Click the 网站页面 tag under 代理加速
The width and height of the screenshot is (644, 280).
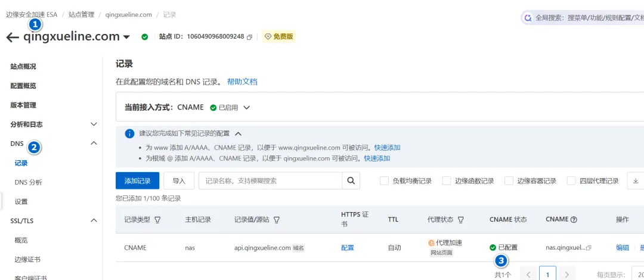[441, 253]
